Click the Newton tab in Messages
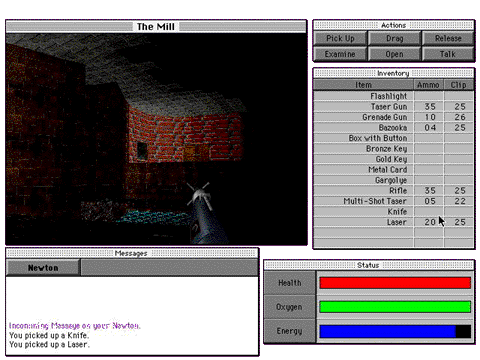This screenshot has width=480, height=360. click(x=43, y=268)
